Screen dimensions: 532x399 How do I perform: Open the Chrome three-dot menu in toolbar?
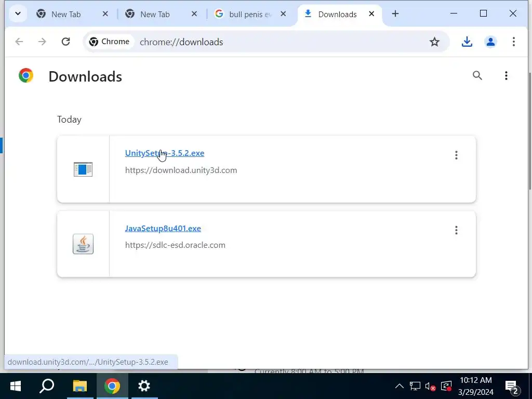pyautogui.click(x=514, y=42)
